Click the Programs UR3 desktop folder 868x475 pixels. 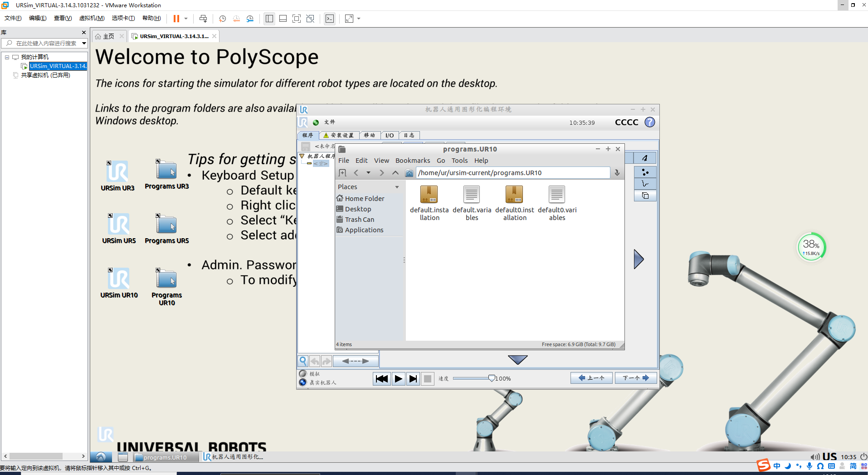[167, 175]
